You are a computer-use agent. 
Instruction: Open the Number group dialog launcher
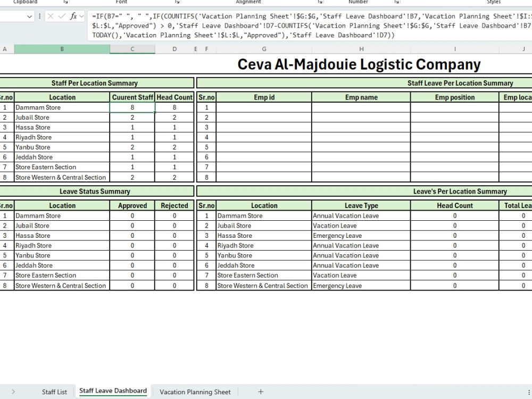(x=397, y=2)
